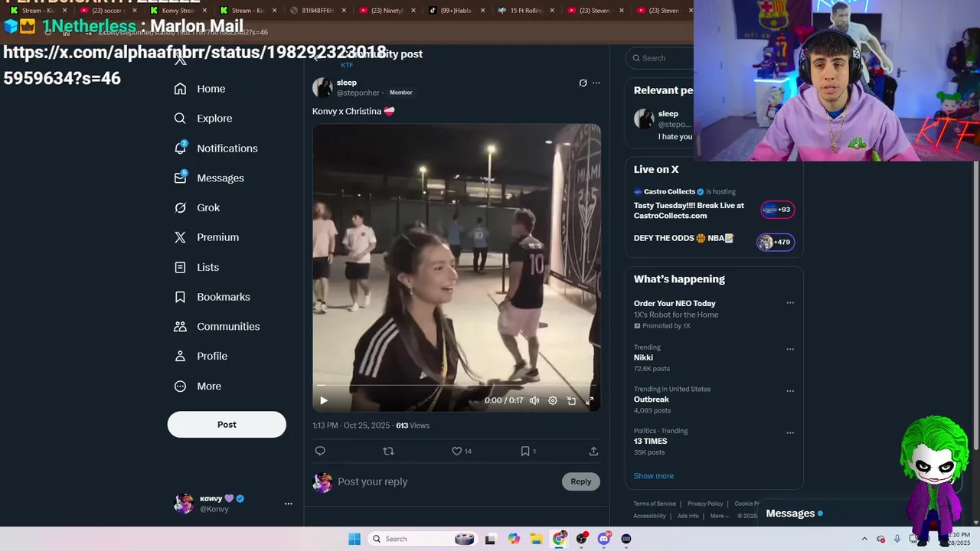This screenshot has width=980, height=551.
Task: Open Discord from taskbar
Action: coord(604,539)
